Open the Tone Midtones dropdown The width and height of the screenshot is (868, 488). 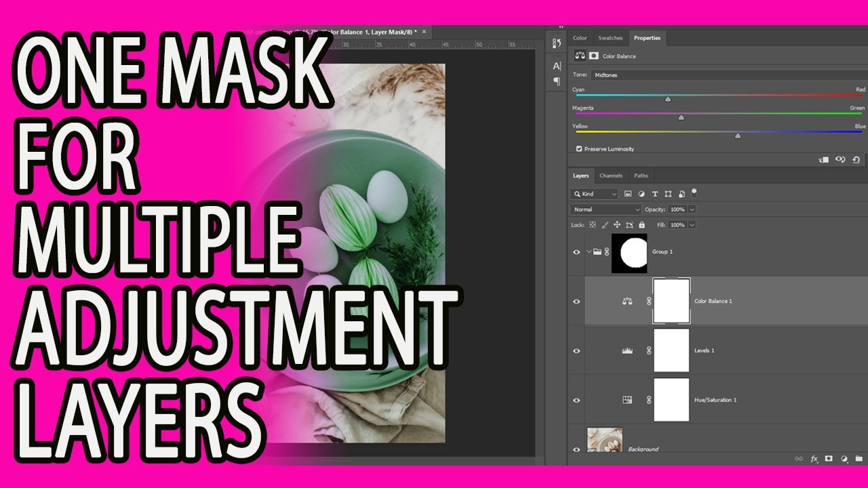(729, 75)
